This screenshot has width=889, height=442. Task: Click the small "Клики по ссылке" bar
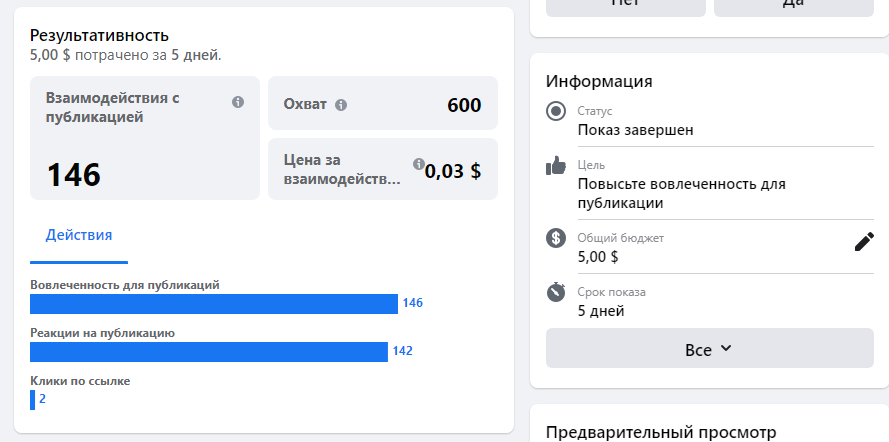pos(33,399)
